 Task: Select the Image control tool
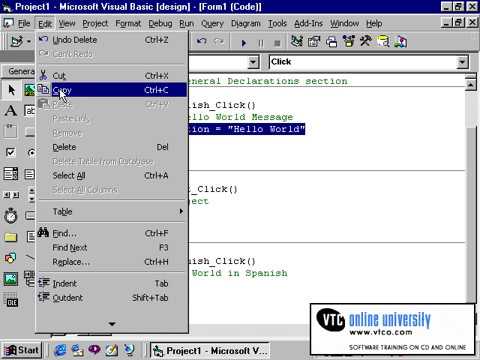click(x=11, y=279)
